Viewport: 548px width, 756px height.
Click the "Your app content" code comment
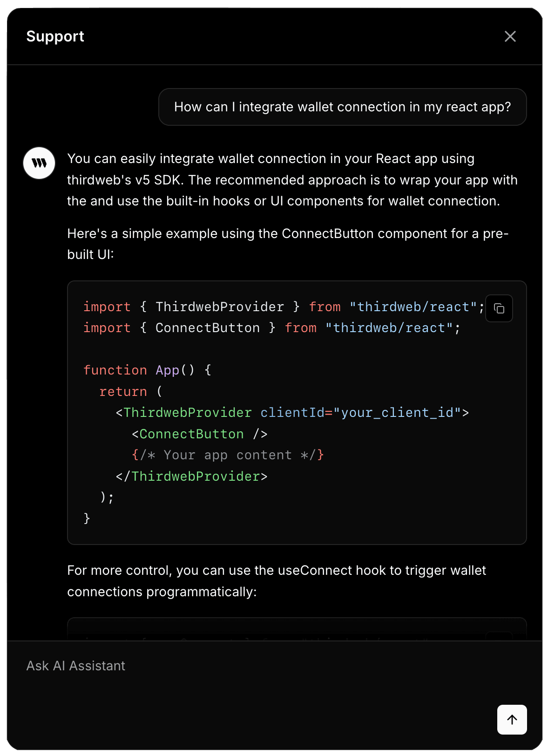pos(227,455)
